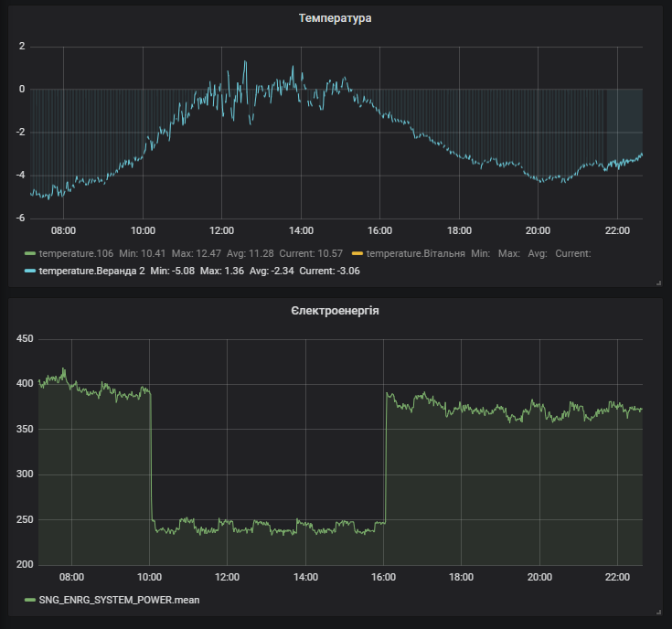
Task: Toggle SNG_ENRG_SYSTEM_POWER.mean legend entry
Action: 118,600
